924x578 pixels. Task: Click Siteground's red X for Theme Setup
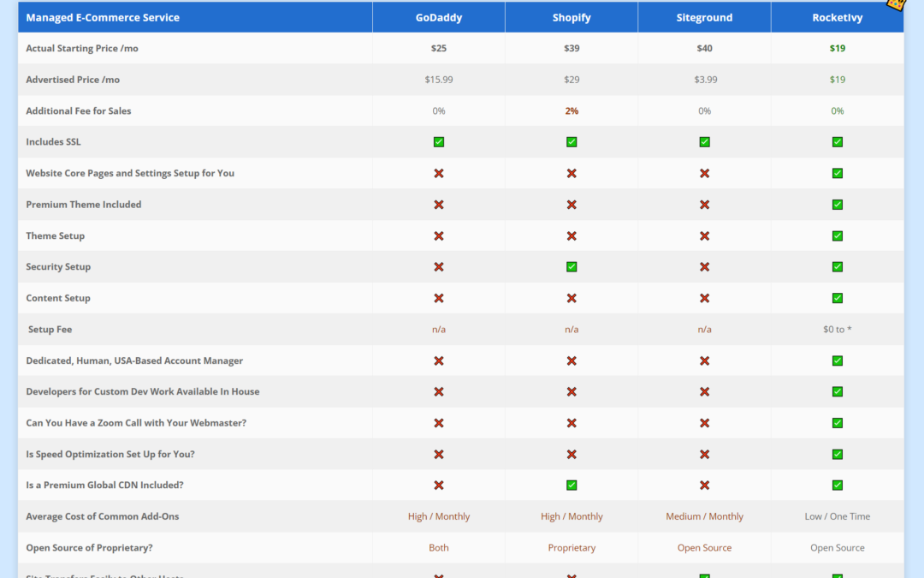[704, 235]
